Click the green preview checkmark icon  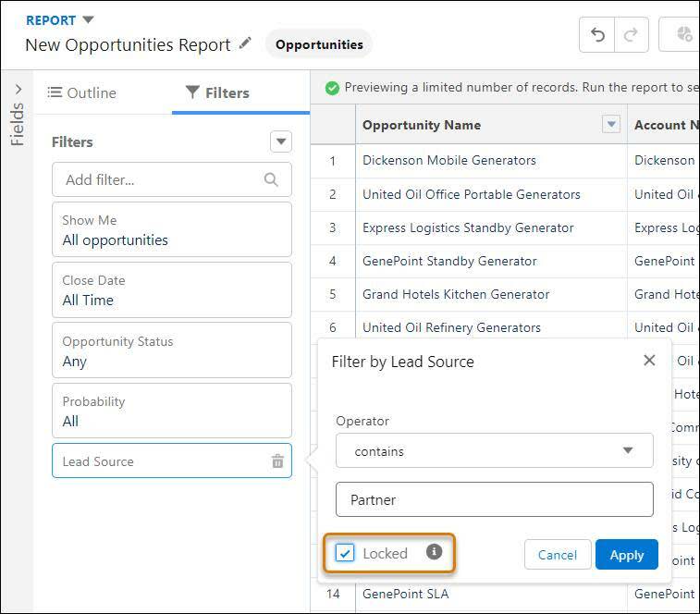332,88
